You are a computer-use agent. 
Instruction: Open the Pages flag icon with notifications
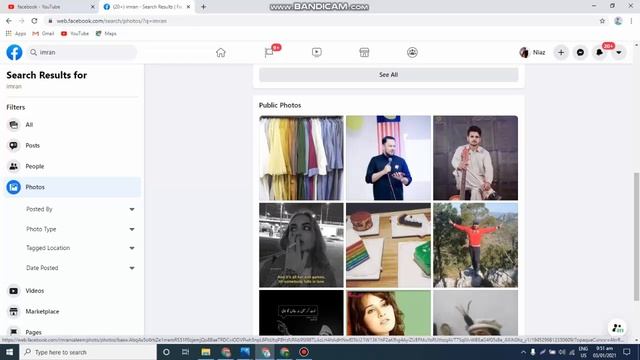coord(269,52)
